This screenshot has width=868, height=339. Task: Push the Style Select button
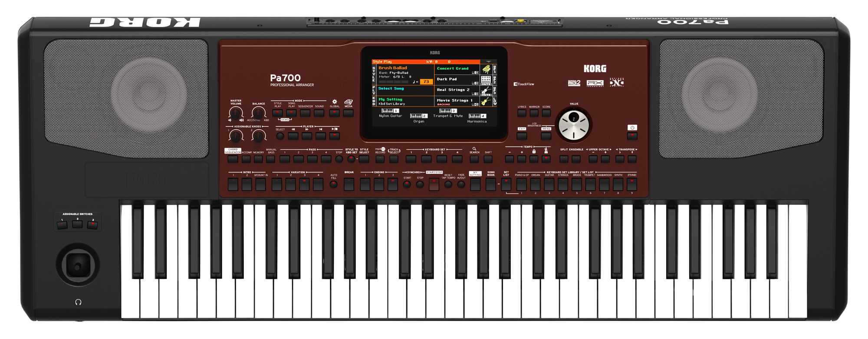point(364,159)
